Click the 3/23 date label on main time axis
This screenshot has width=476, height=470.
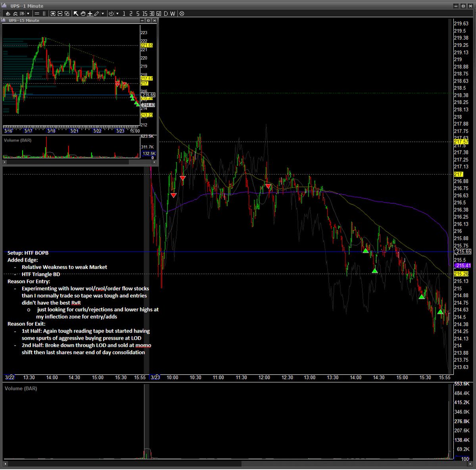[x=155, y=378]
